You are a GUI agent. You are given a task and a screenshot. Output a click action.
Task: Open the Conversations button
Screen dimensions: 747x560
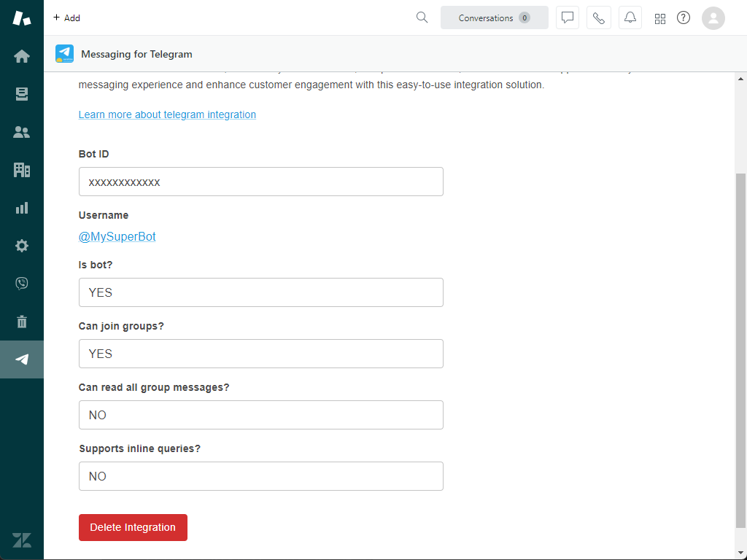point(494,18)
